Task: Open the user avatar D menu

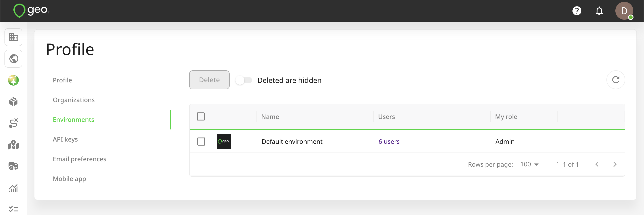Action: (x=624, y=11)
